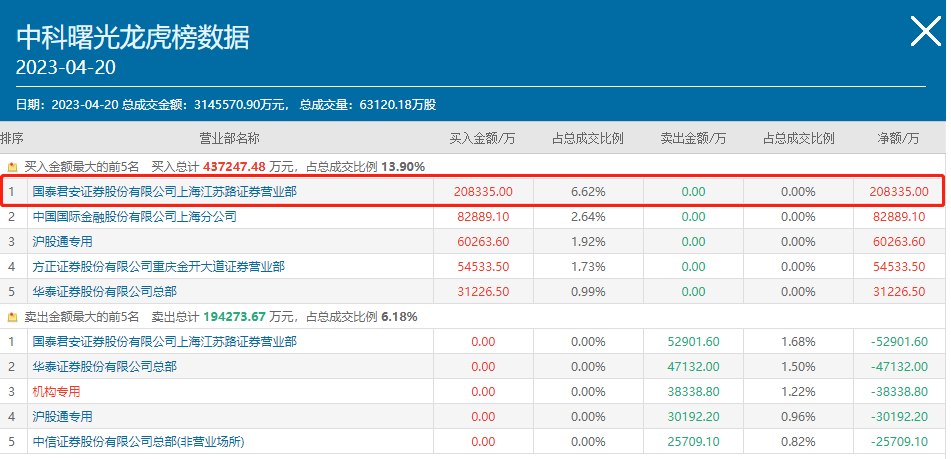Viewport: 951px width, 459px height.
Task: Click the 排序 column header
Action: tap(12, 138)
